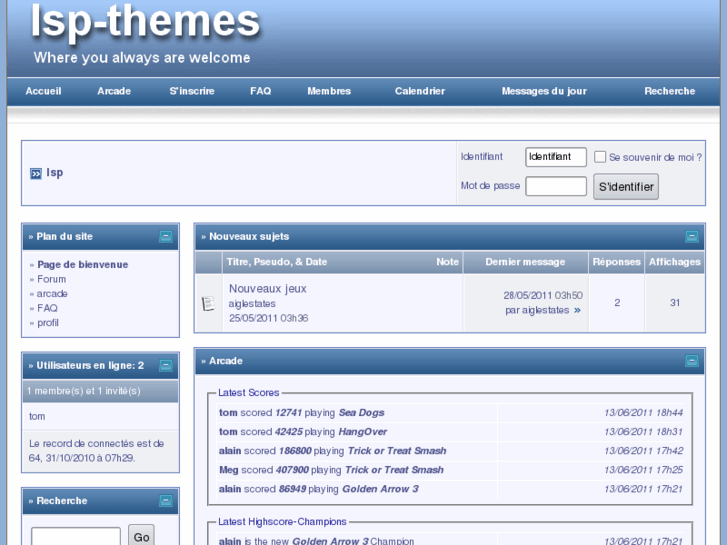Collapse the Arcade panel

[692, 361]
